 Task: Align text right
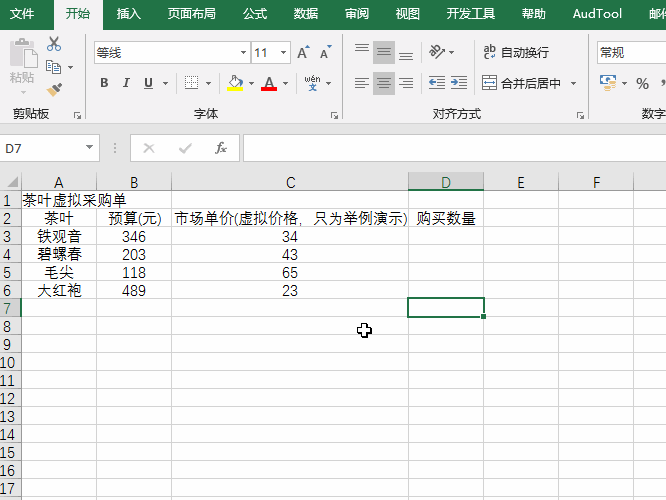tap(406, 83)
